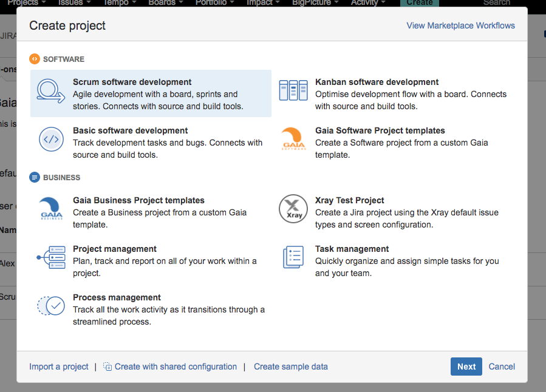Screen dimensions: 546x392
Task: Select the Basic software development code icon
Action: 51,140
